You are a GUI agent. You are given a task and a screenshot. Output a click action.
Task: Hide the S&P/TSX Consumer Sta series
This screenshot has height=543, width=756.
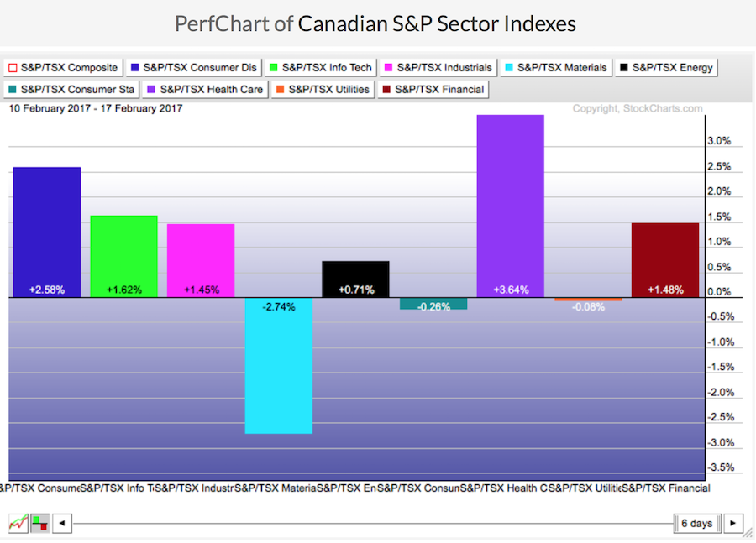[x=69, y=89]
